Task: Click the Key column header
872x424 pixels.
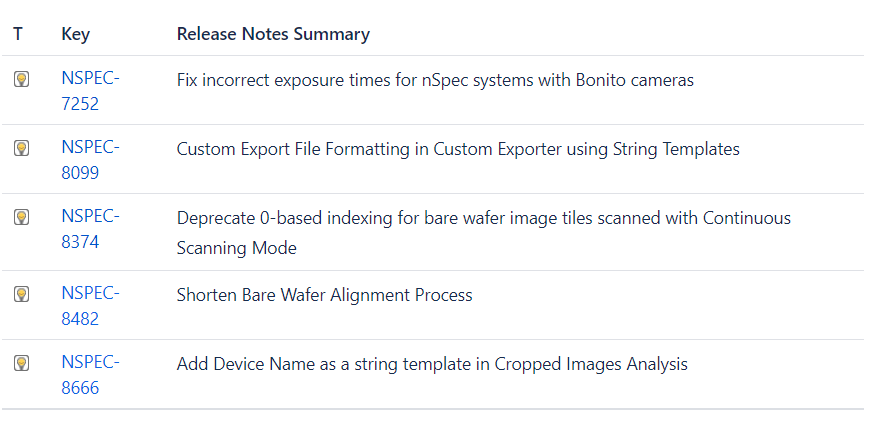Action: point(75,34)
